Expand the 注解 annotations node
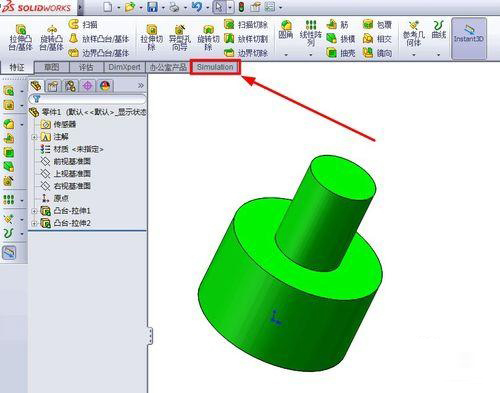 tap(34, 137)
